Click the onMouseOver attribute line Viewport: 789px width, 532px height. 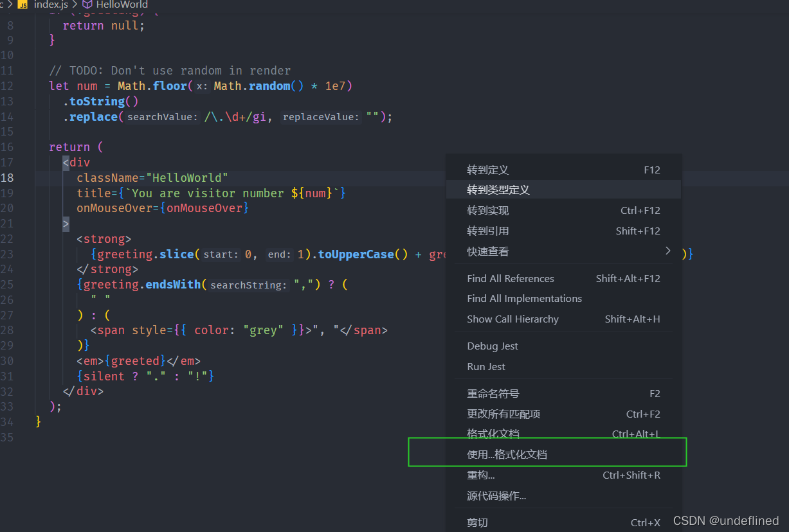(163, 208)
